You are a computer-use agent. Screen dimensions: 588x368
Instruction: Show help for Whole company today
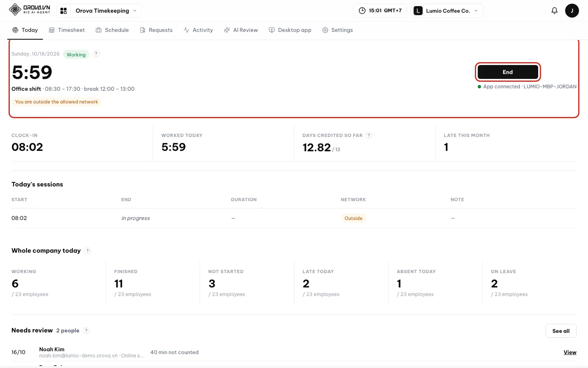87,251
